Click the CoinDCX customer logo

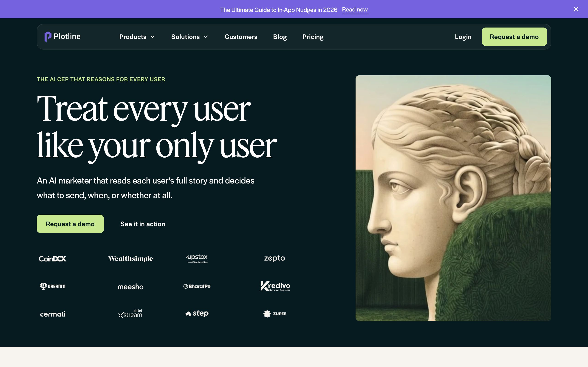(x=52, y=259)
